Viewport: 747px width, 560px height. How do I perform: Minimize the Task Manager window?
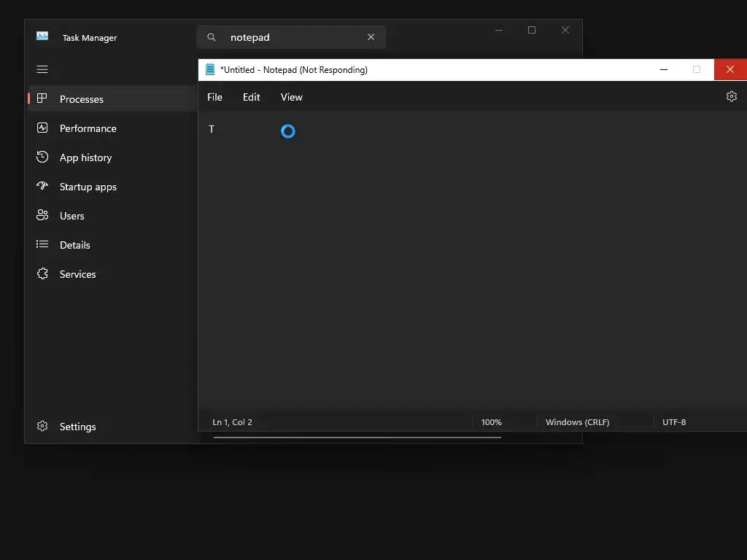(499, 30)
